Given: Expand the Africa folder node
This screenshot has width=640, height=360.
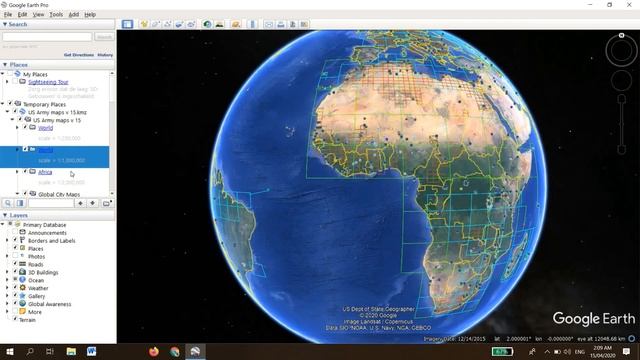Looking at the screenshot, I should click(17, 172).
